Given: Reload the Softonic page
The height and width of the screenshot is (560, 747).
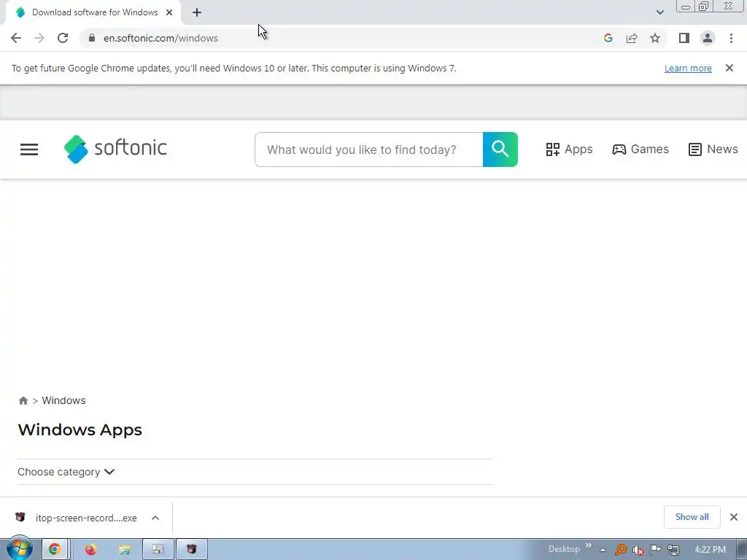Looking at the screenshot, I should (x=63, y=38).
